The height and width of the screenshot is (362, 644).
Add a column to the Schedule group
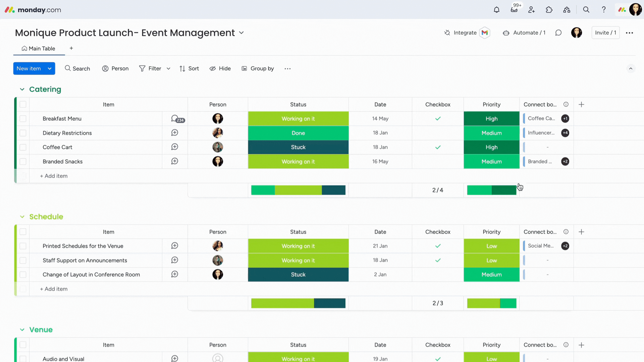tap(581, 232)
